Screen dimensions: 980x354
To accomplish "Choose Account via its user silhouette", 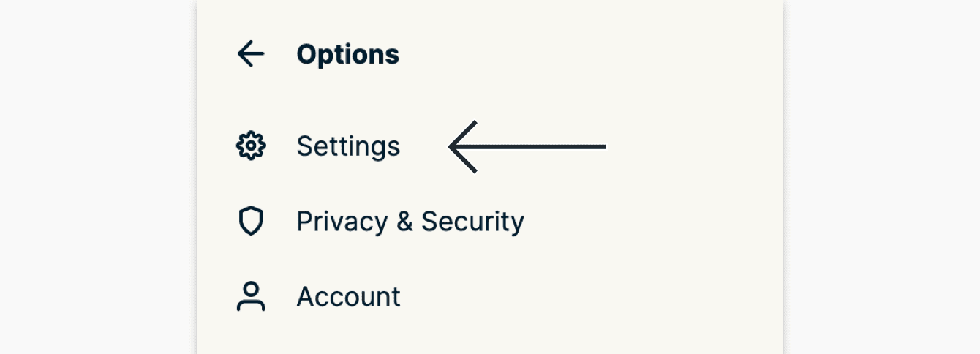I will point(251,297).
